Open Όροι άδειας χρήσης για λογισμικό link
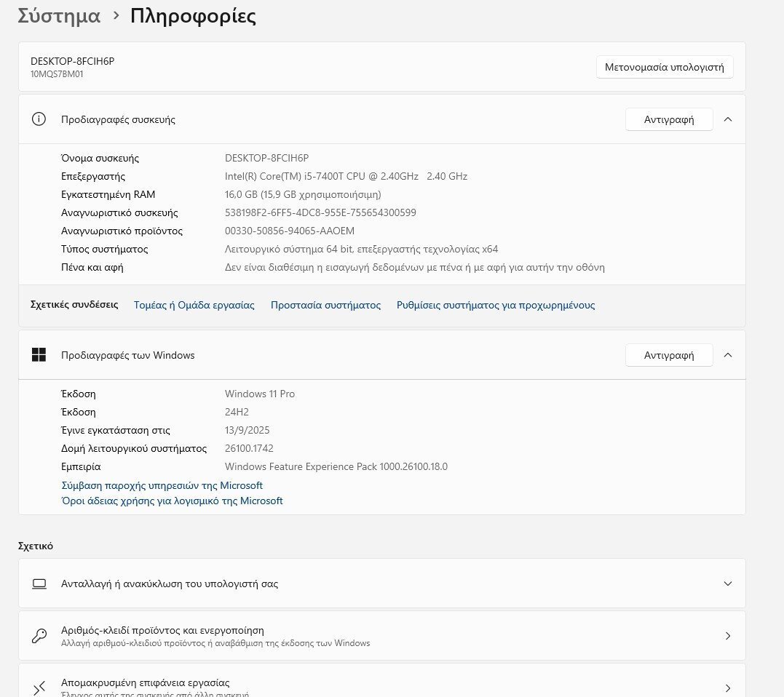Image resolution: width=784 pixels, height=697 pixels. click(x=172, y=501)
